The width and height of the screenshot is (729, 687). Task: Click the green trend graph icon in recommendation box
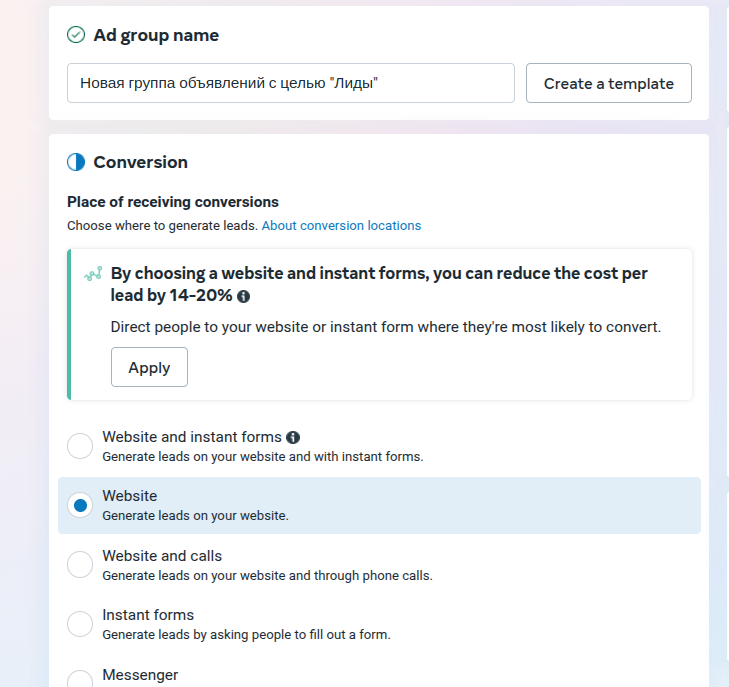click(93, 274)
